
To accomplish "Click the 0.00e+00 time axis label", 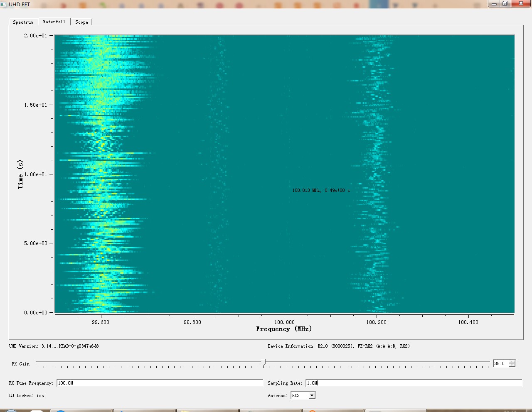I will 36,313.
